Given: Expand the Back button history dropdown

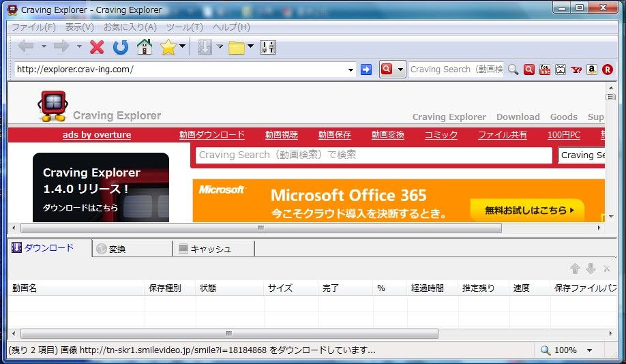Looking at the screenshot, I should 44,46.
